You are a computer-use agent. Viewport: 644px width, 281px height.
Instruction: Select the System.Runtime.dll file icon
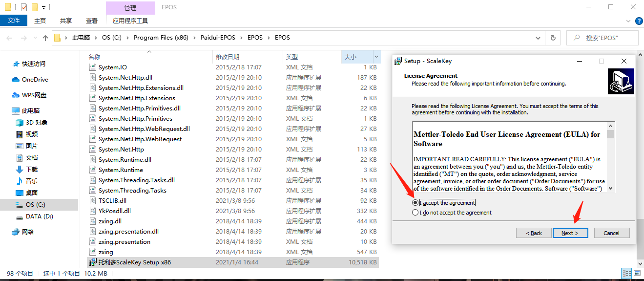point(93,160)
